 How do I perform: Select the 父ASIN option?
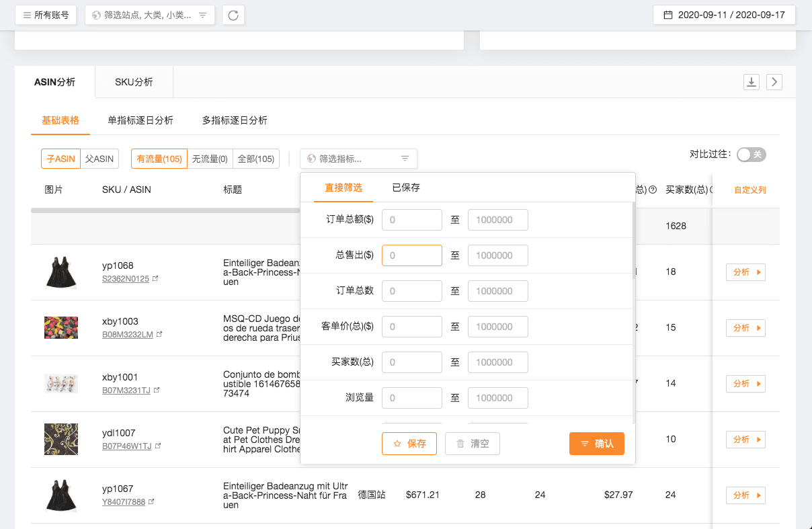point(99,159)
